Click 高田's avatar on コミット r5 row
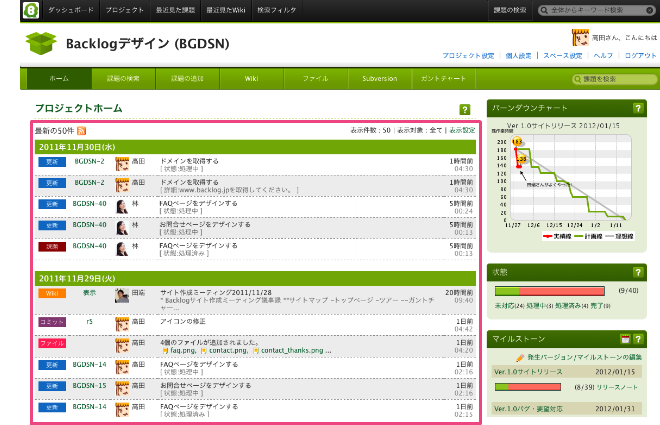The image size is (660, 425). (x=122, y=324)
